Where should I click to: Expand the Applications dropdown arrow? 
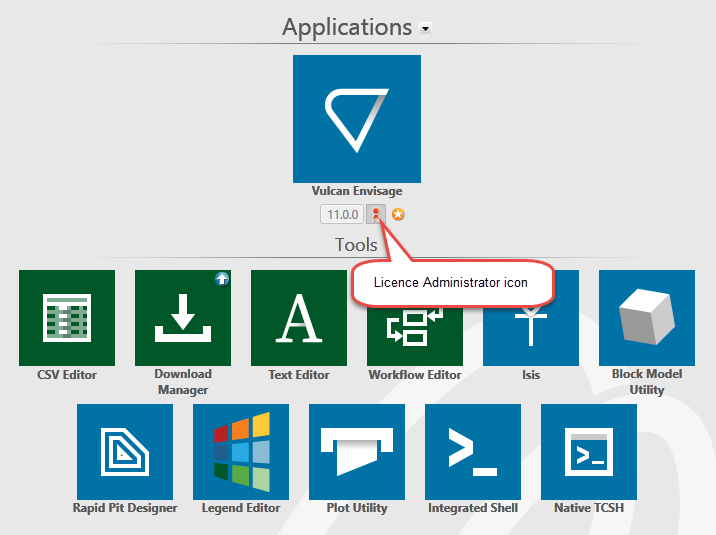point(425,29)
